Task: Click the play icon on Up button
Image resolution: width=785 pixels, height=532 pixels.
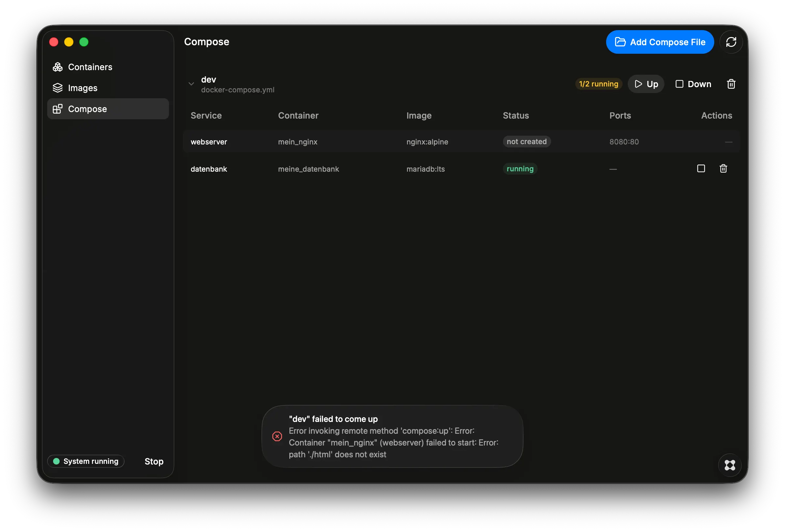Action: point(638,84)
